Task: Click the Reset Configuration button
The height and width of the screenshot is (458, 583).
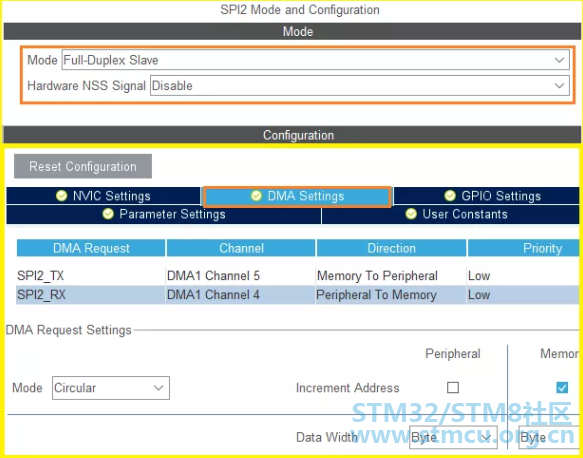Action: click(83, 166)
